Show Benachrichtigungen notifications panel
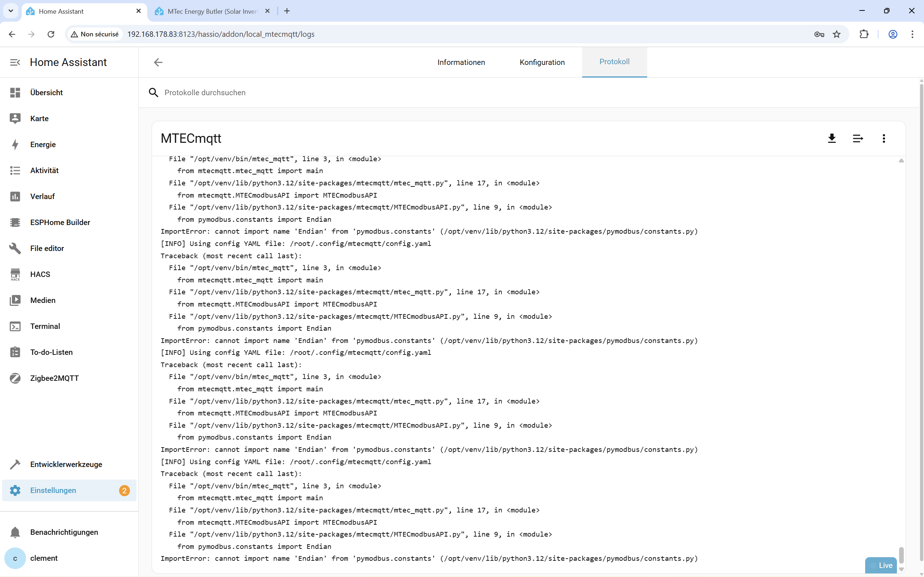Screen dimensions: 924x577 (x=64, y=532)
